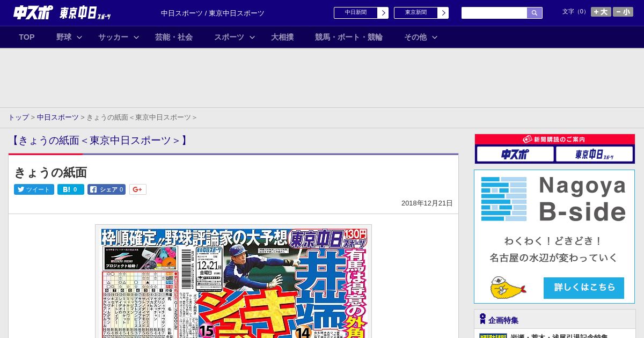Click the 企画特集 section ribbon icon

click(482, 319)
